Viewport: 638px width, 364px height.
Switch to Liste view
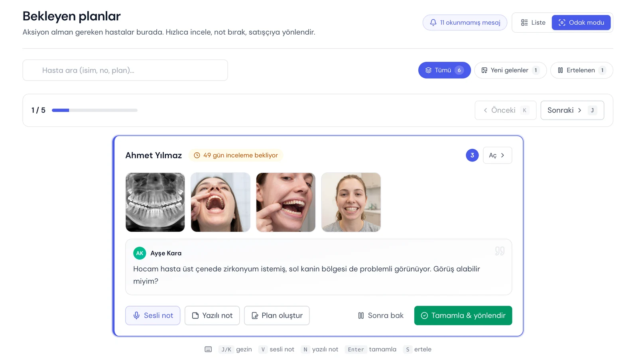tap(533, 23)
